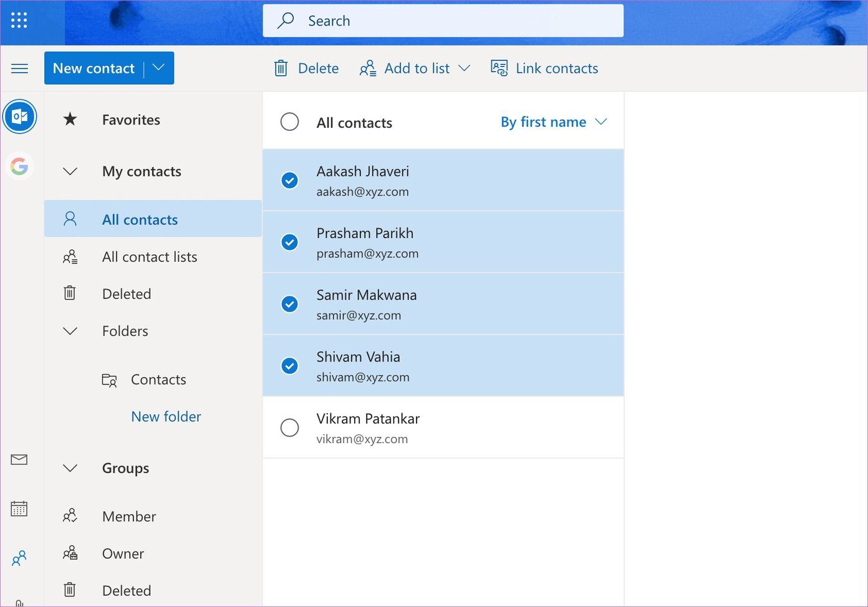Open Calendar from the left rail

tap(19, 509)
